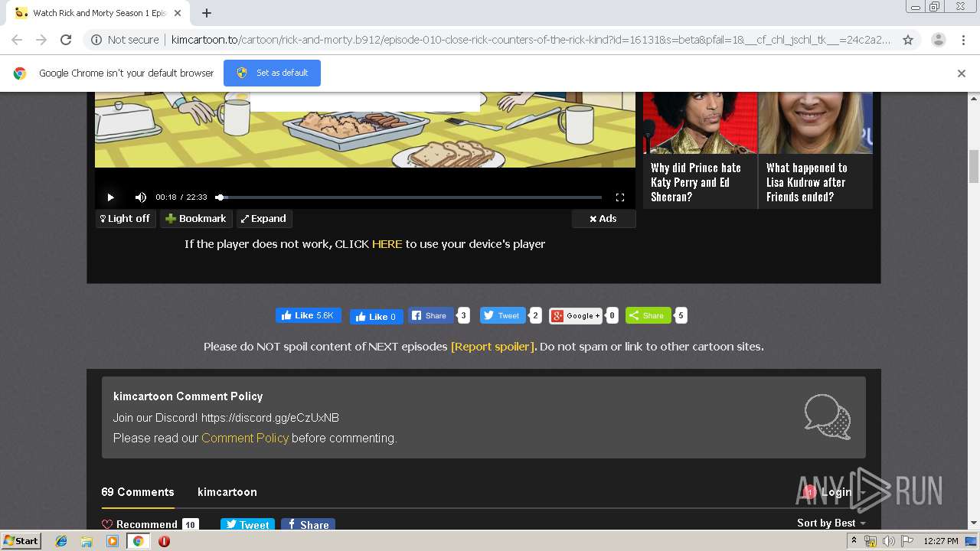The image size is (980, 551).
Task: Share on Google+
Action: pyautogui.click(x=576, y=315)
